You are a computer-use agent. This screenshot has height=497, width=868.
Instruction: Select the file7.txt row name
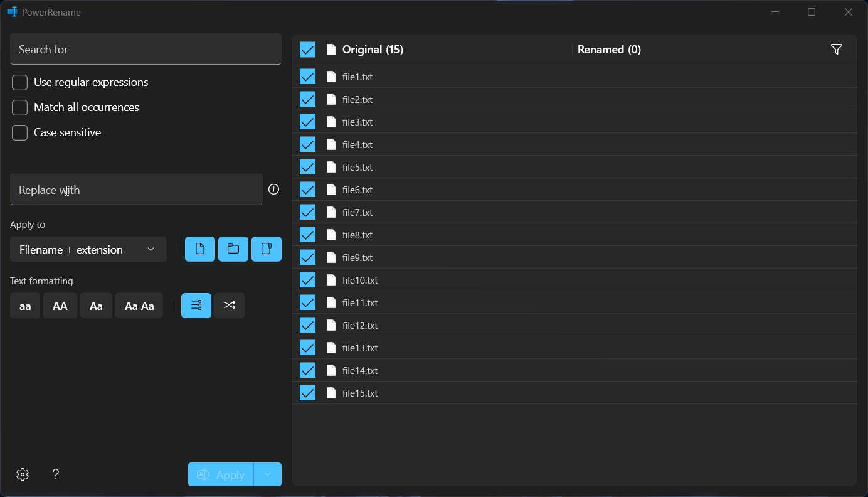[x=357, y=212]
